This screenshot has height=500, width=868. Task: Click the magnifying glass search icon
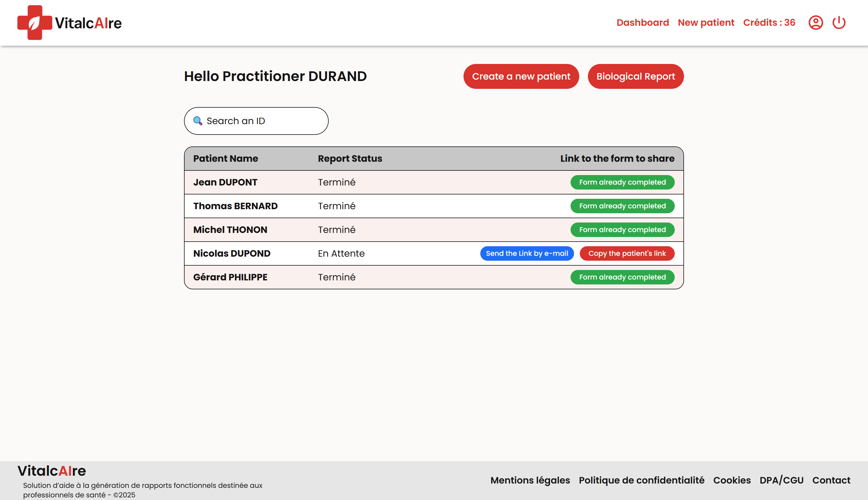[x=197, y=121]
